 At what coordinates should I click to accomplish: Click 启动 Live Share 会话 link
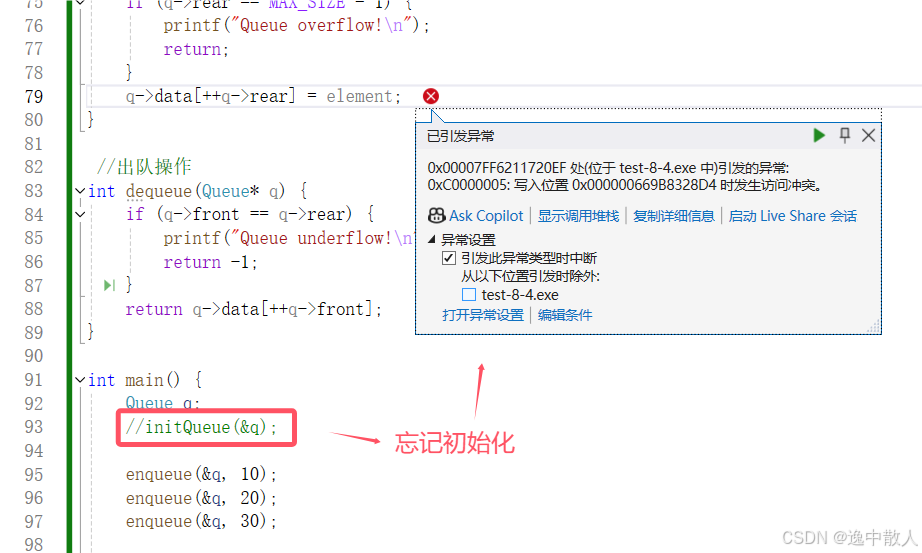[792, 216]
